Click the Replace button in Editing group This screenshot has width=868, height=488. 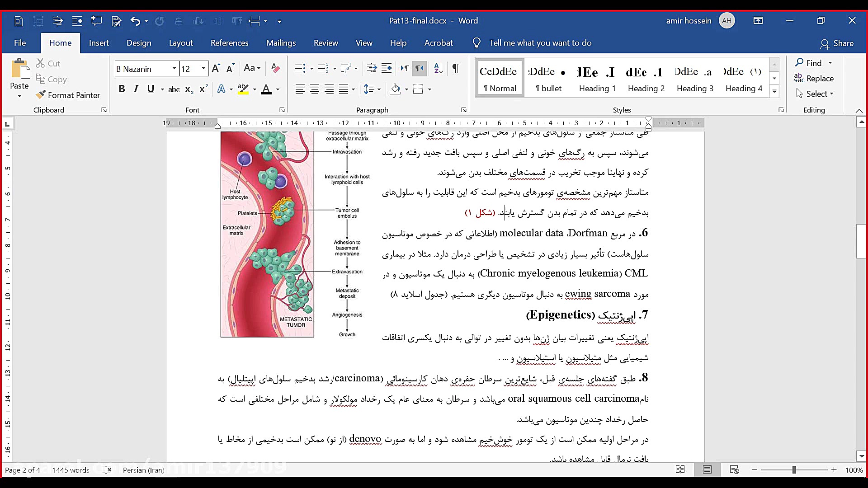coord(819,78)
